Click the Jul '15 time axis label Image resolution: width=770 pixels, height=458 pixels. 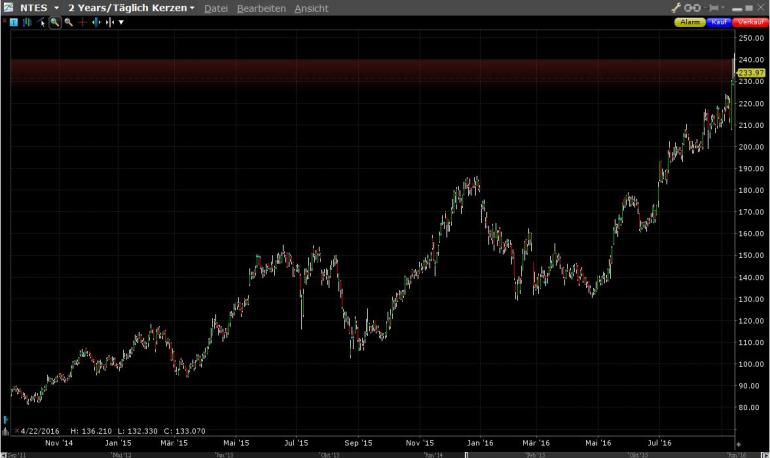click(x=296, y=443)
